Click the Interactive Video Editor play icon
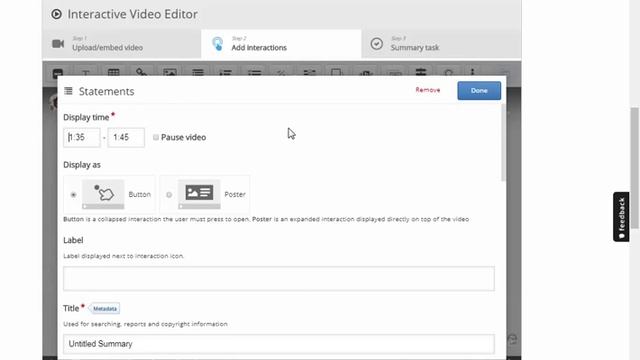Image resolution: width=640 pixels, height=360 pixels. point(56,14)
